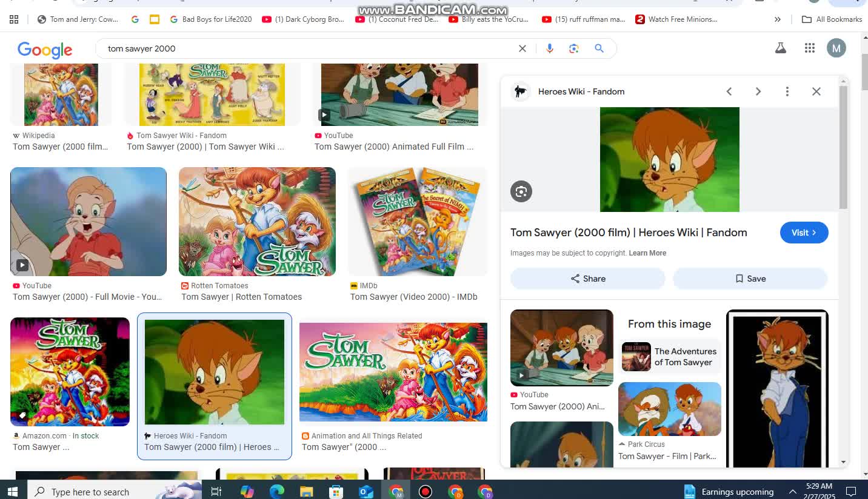Select Rotten Tomatoes Tom Sawyer thumbnail

click(x=257, y=222)
